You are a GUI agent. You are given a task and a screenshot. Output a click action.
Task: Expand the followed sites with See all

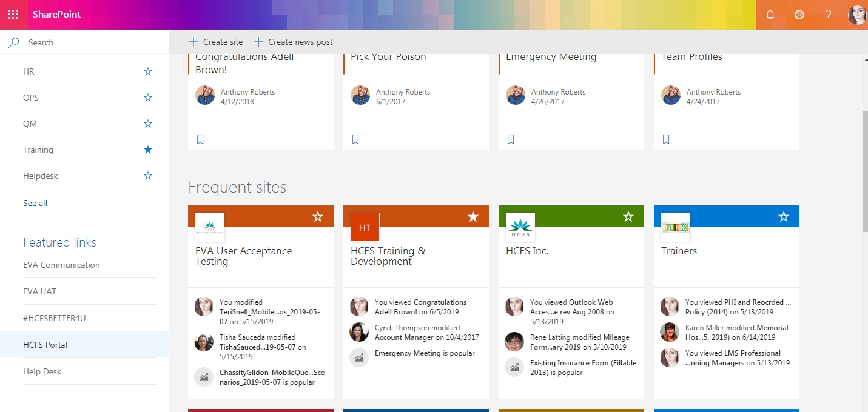coord(35,203)
